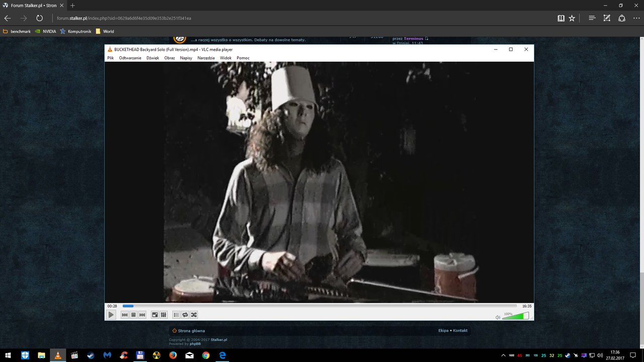
Task: Toggle shuffle (random) playback in VLC
Action: [x=194, y=315]
